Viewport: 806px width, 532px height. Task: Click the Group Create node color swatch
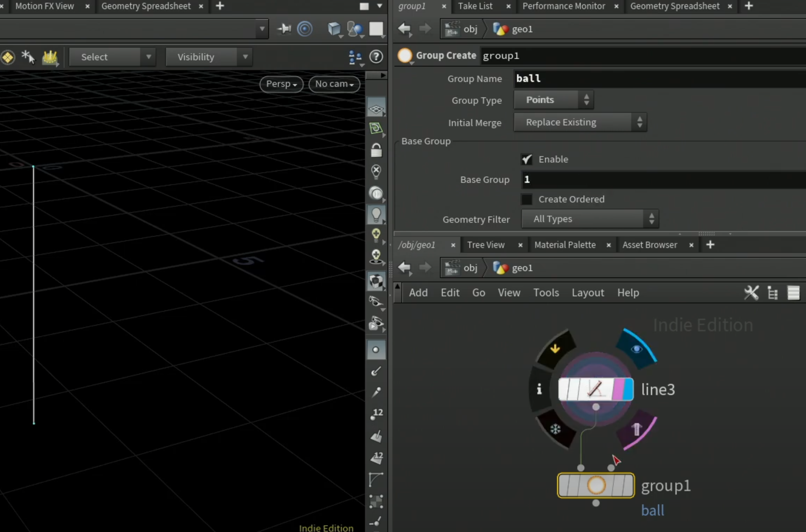pos(405,55)
